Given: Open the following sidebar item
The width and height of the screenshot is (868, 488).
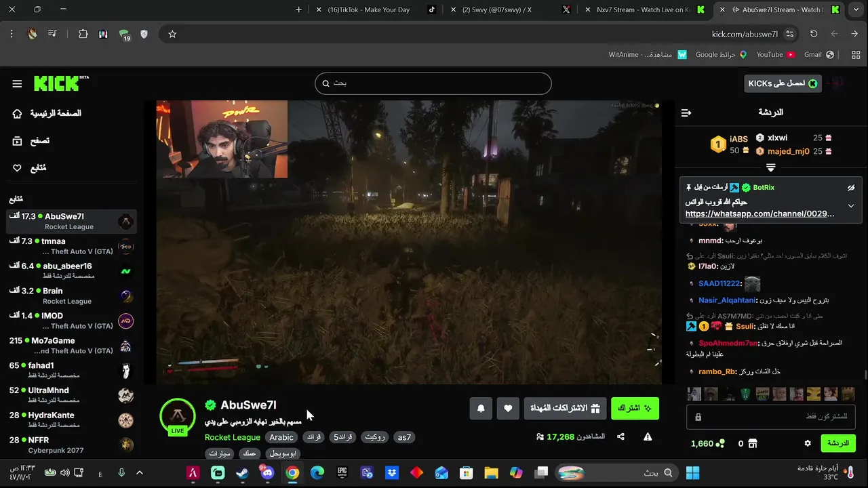Looking at the screenshot, I should point(31,167).
